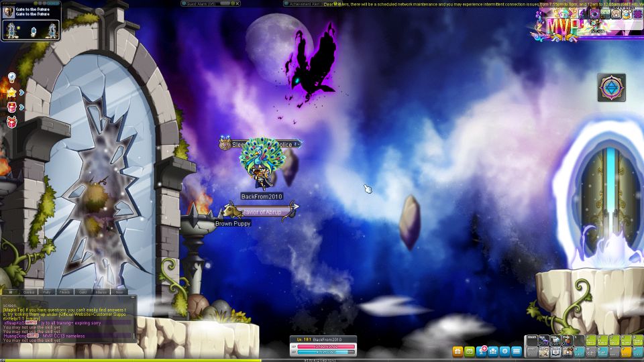Viewport: 644px width, 362px height.
Task: Click the blue MP bar in status panel
Action: [326, 352]
